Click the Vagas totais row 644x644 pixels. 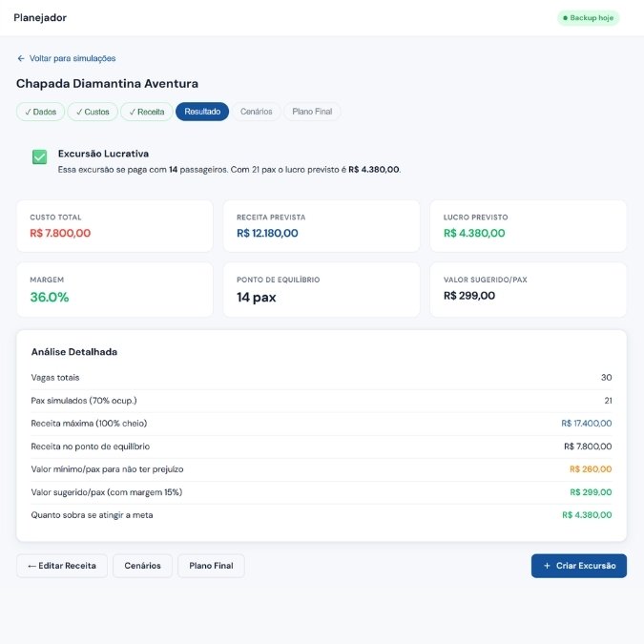pos(322,378)
